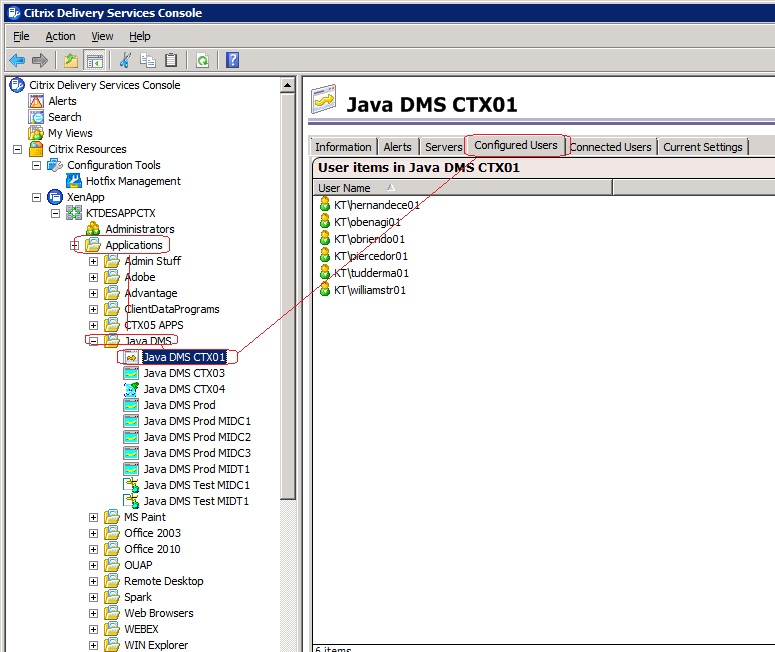Image resolution: width=775 pixels, height=652 pixels.
Task: Click the Help question mark icon
Action: [232, 61]
